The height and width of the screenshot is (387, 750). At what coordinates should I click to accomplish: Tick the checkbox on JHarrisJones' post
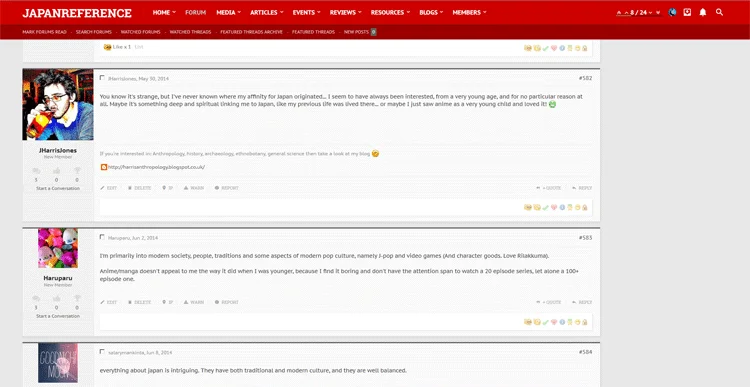102,77
